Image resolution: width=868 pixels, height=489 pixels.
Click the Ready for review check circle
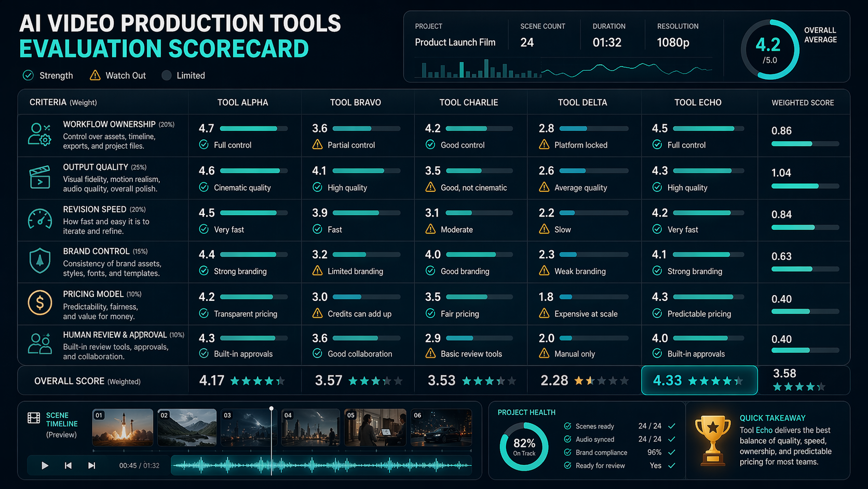click(567, 465)
